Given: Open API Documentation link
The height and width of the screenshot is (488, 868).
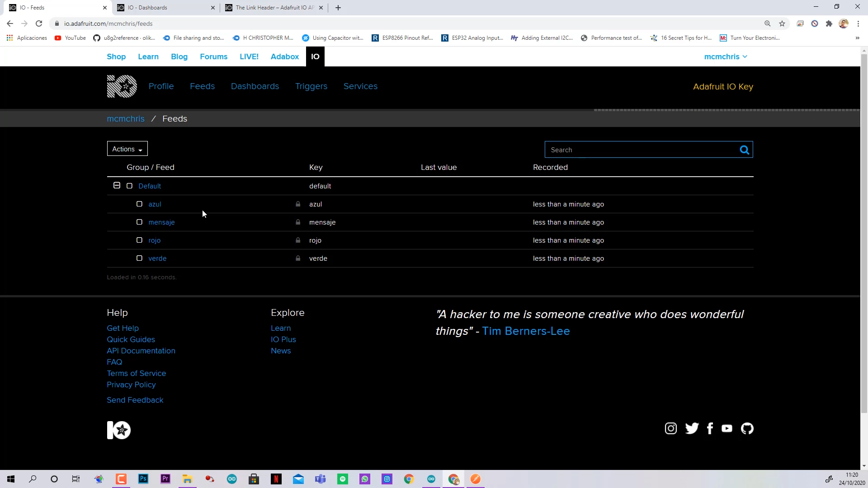Looking at the screenshot, I should pos(141,351).
